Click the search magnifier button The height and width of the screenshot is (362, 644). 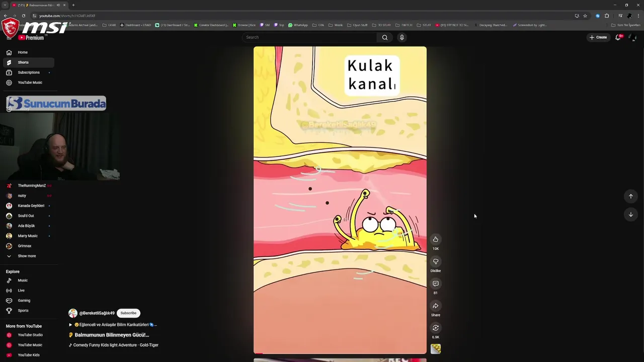tap(385, 37)
